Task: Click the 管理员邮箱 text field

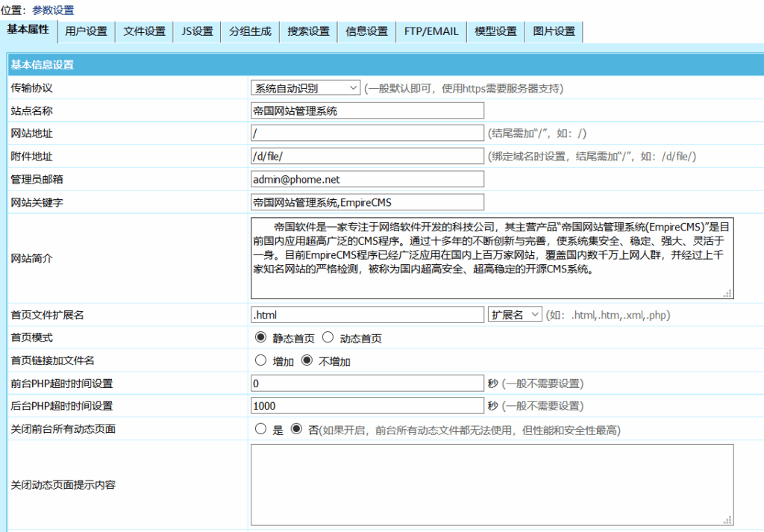Action: pyautogui.click(x=367, y=179)
